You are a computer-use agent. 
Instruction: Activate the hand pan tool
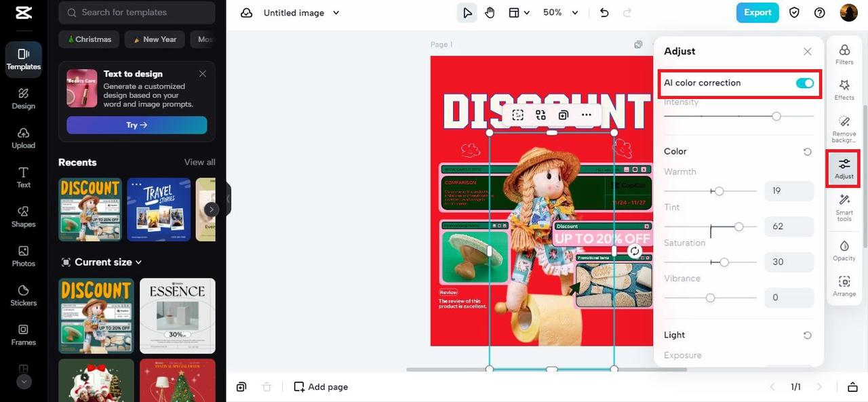tap(490, 13)
